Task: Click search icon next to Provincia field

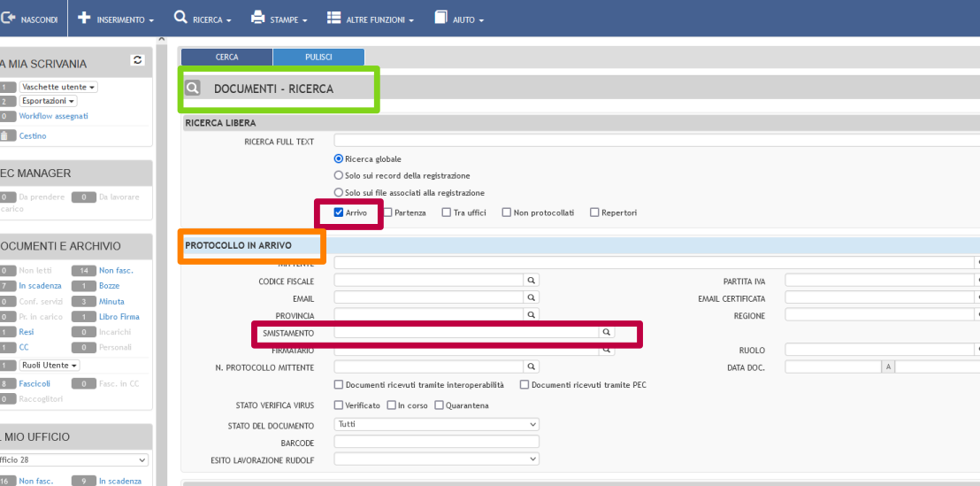Action: coord(532,314)
